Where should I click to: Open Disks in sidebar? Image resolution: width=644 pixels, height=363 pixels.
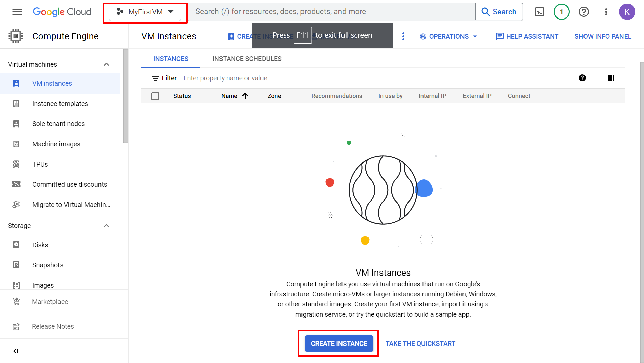[x=60, y=245]
